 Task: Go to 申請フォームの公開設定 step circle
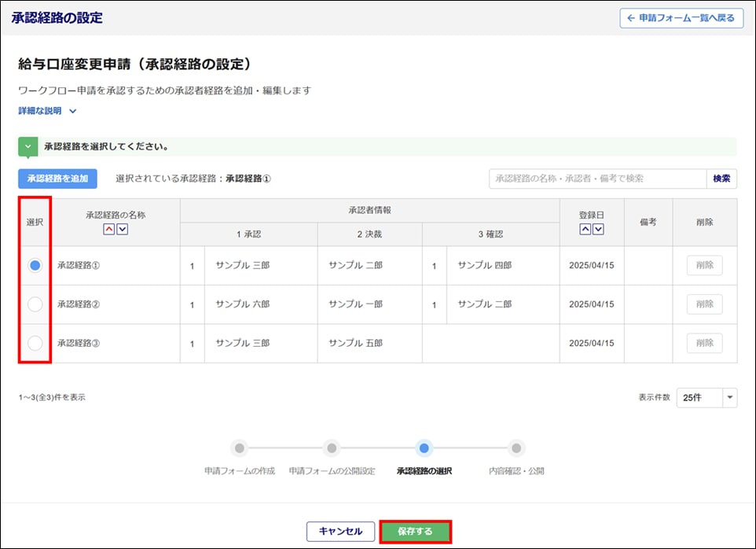click(332, 448)
